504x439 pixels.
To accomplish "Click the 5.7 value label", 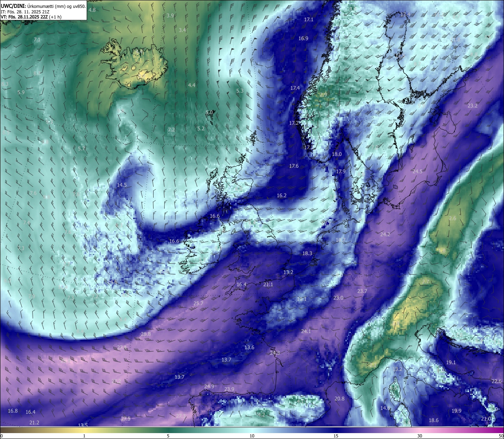I will 82,149.
